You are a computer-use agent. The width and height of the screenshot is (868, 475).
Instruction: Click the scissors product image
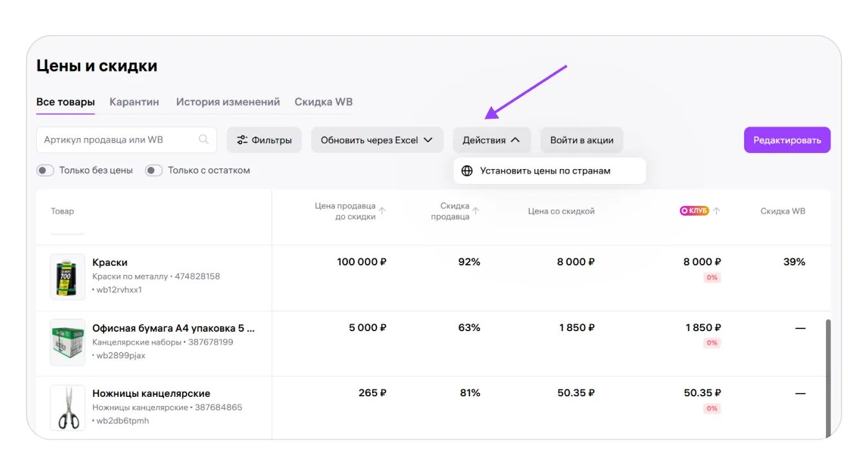[x=68, y=407]
